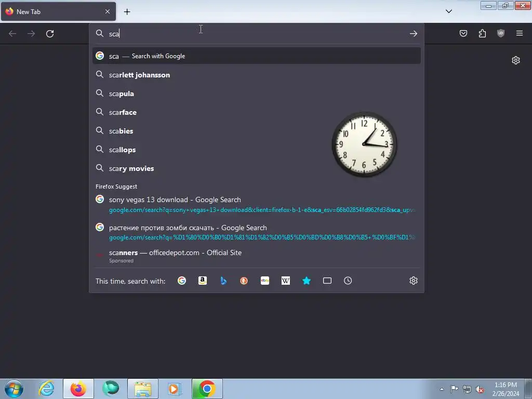The height and width of the screenshot is (399, 532).
Task: Search this time with Amazon icon
Action: coord(203,281)
